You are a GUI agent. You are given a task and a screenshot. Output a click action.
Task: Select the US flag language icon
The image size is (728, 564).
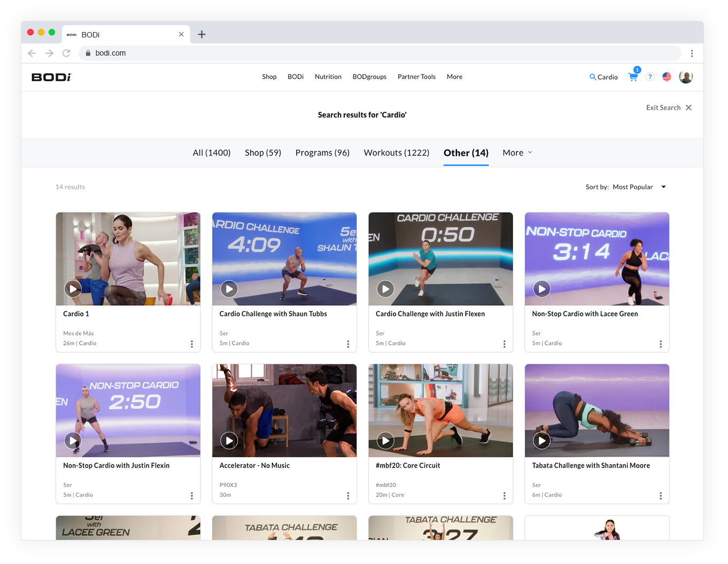pyautogui.click(x=667, y=77)
